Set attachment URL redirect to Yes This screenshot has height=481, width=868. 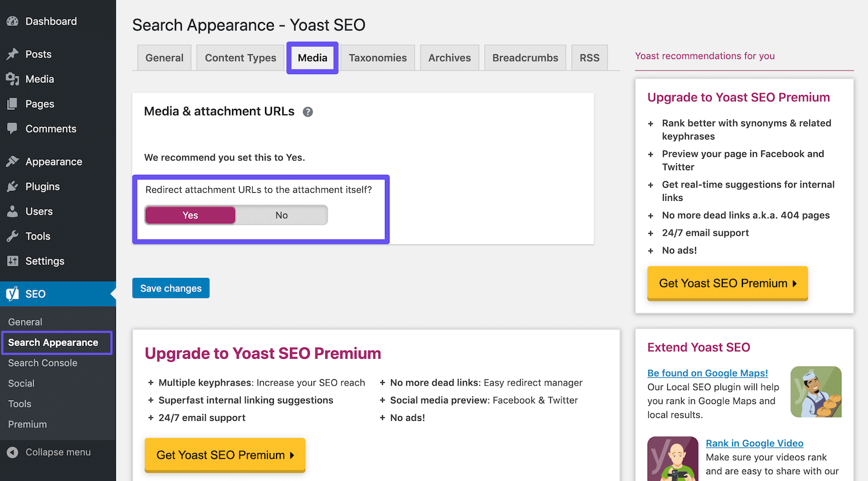pos(190,215)
